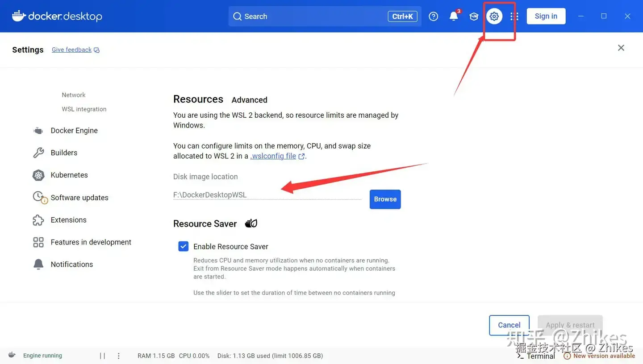Screen dimensions: 643x364
Task: Click the Settings gear icon in the header
Action: (x=494, y=17)
